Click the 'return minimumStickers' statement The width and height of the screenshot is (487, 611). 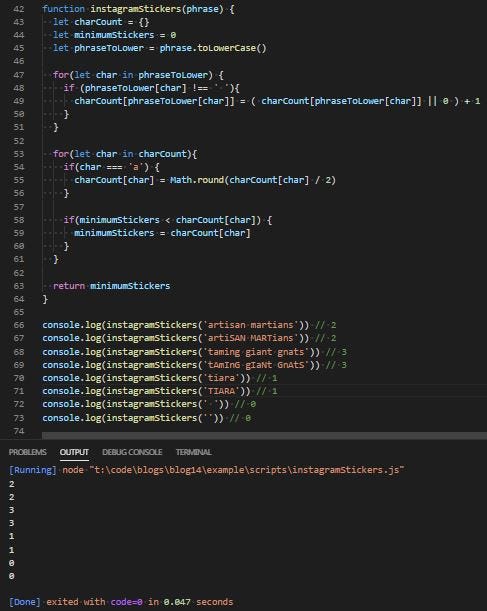point(111,286)
